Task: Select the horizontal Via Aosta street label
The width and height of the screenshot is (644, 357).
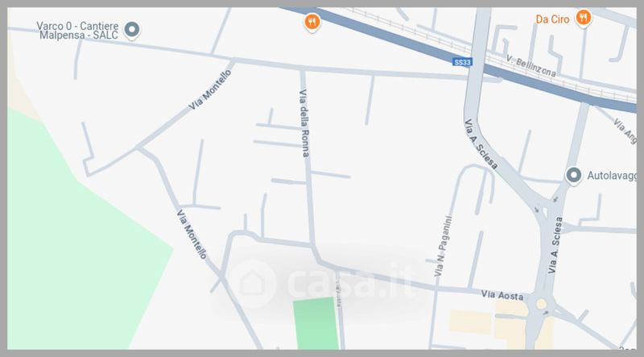Action: pos(502,295)
